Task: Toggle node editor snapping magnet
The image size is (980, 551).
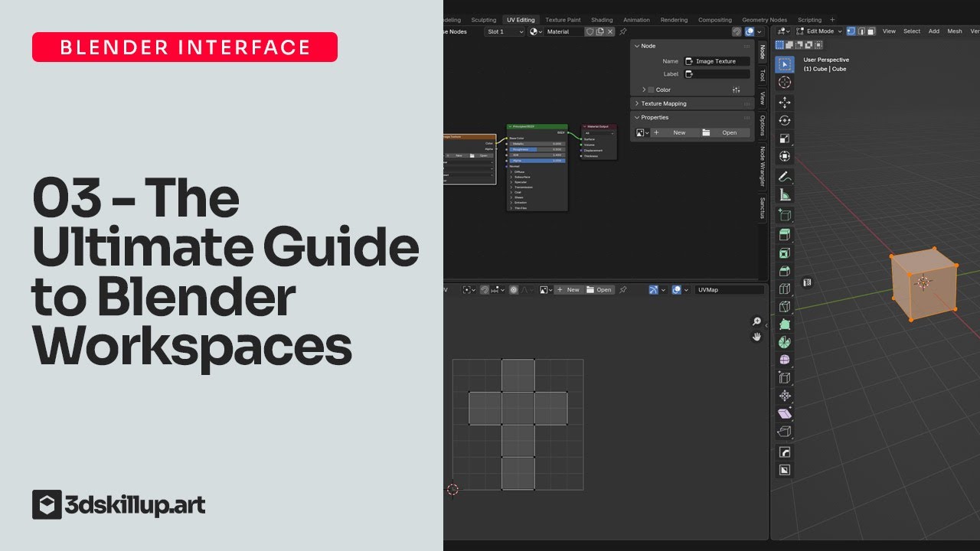Action: pyautogui.click(x=737, y=31)
